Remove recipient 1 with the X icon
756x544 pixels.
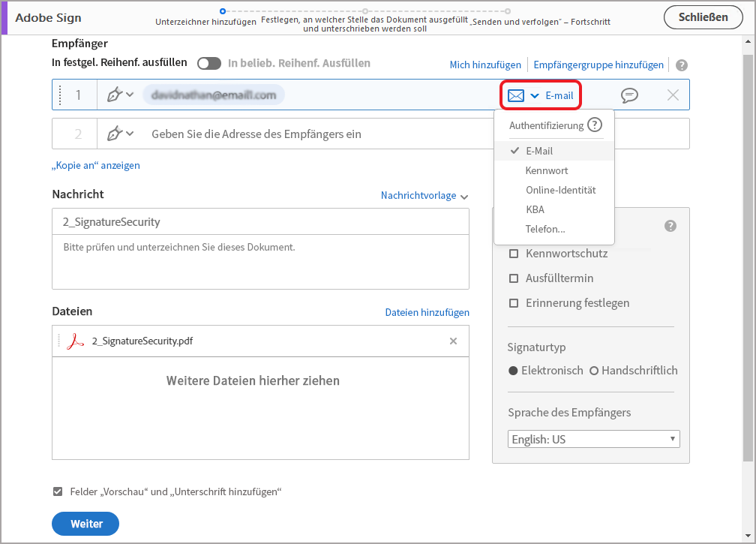tap(673, 95)
